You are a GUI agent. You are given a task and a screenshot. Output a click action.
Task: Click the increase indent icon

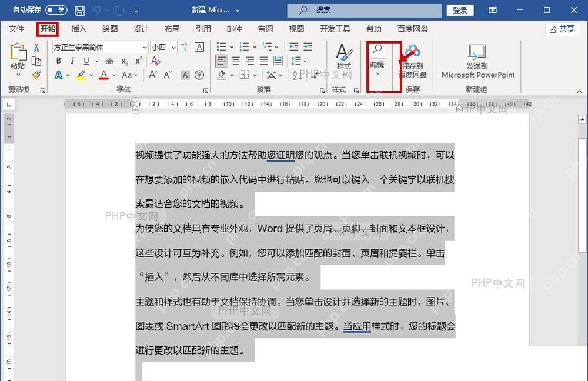click(308, 47)
